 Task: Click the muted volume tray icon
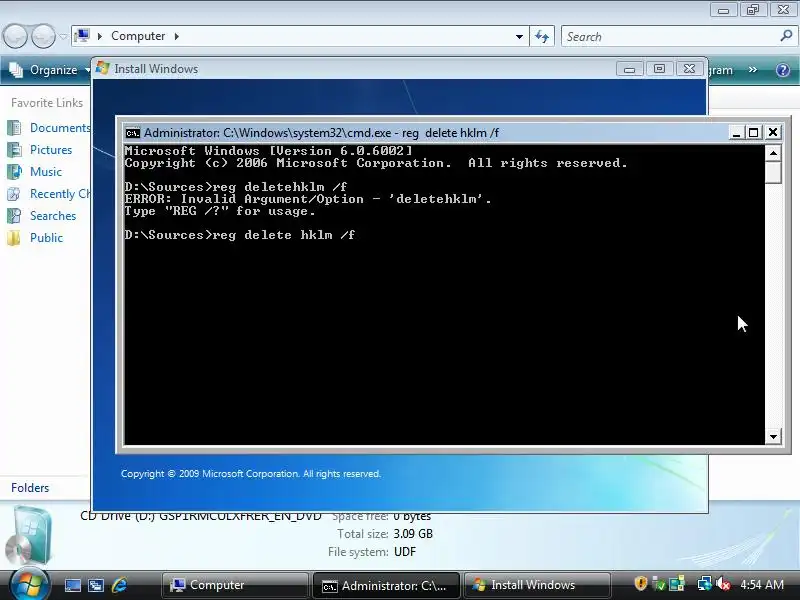click(722, 583)
